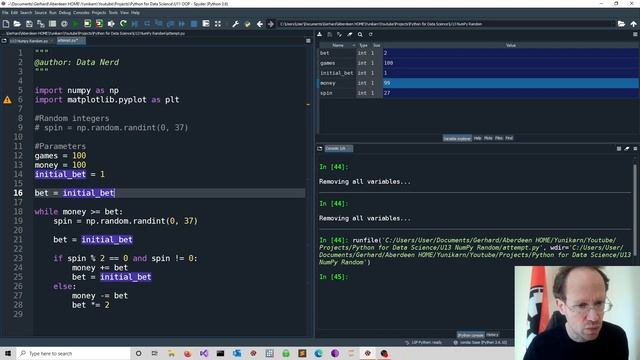Switch to the Files pane tab
Viewport: 640px width, 360px height.
point(499,138)
